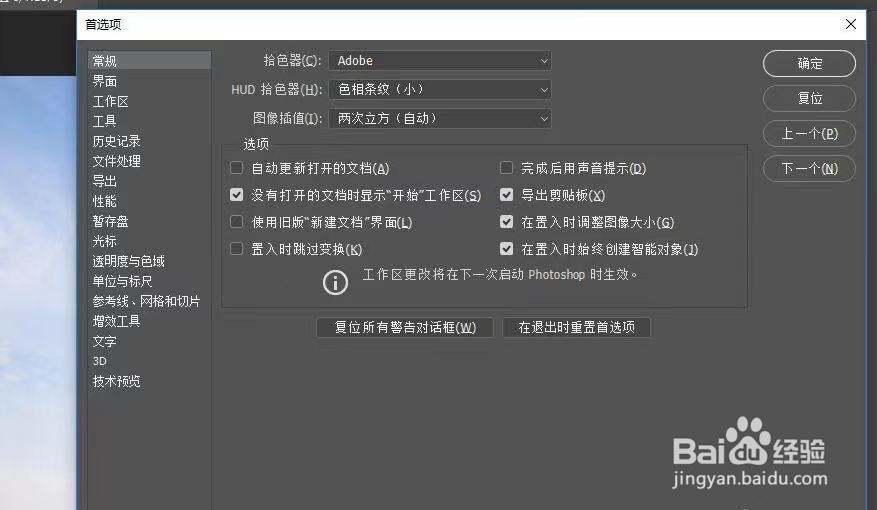Open the 拾色器 dropdown showing Adobe
Viewport: 877px width, 510px height.
tap(440, 60)
